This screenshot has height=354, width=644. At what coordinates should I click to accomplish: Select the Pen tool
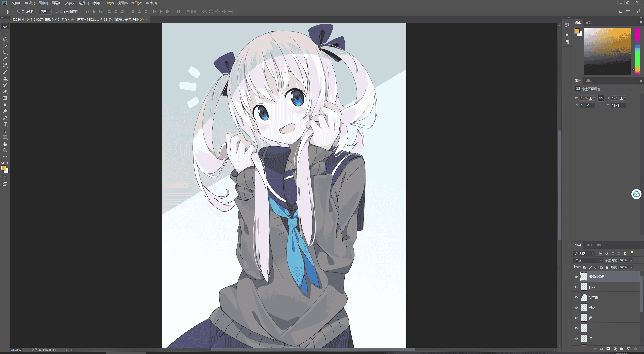point(5,118)
